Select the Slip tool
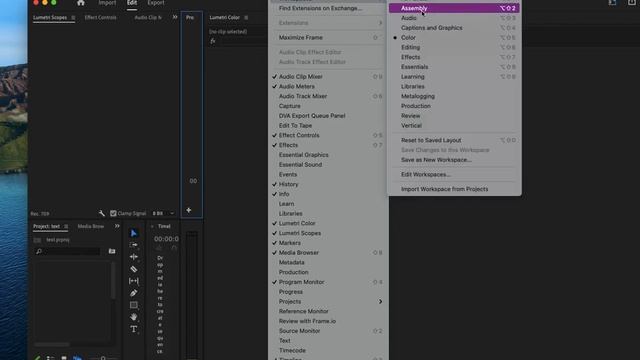This screenshot has height=360, width=640. click(133, 281)
